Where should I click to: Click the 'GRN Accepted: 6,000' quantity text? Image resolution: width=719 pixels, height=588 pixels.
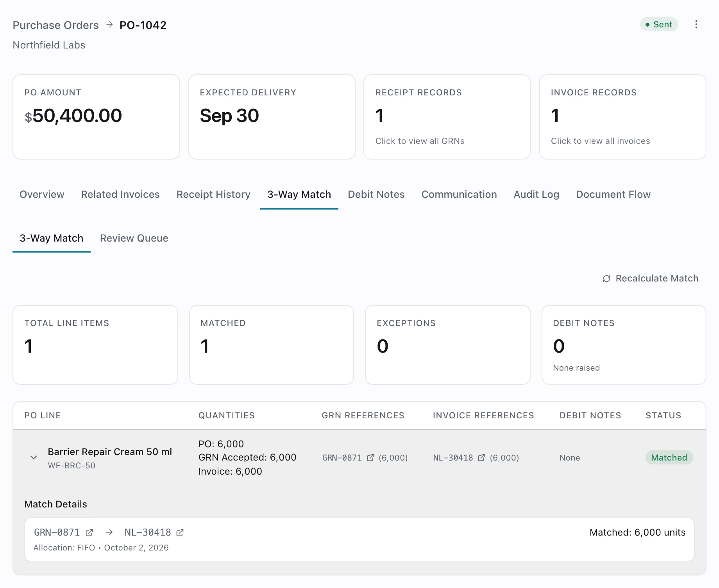[247, 457]
